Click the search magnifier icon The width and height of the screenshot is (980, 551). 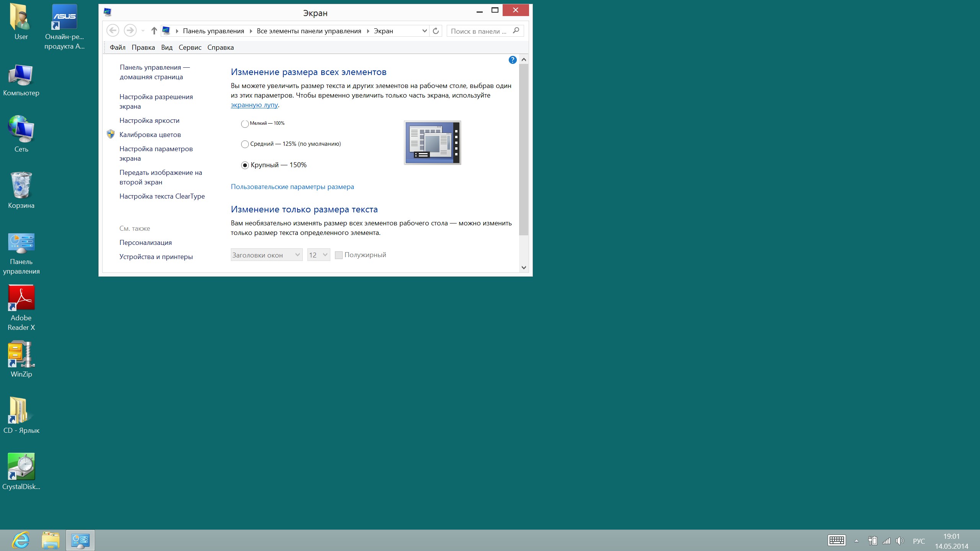click(516, 31)
